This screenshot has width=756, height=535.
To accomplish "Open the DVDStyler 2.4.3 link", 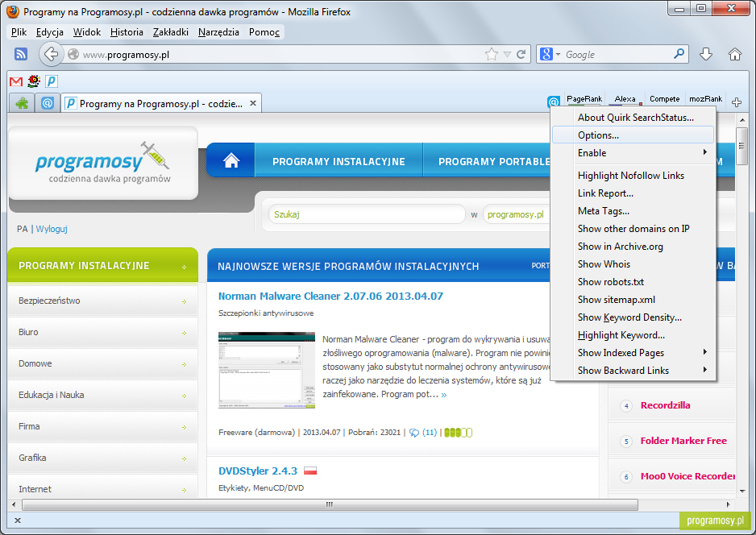I will tap(257, 471).
